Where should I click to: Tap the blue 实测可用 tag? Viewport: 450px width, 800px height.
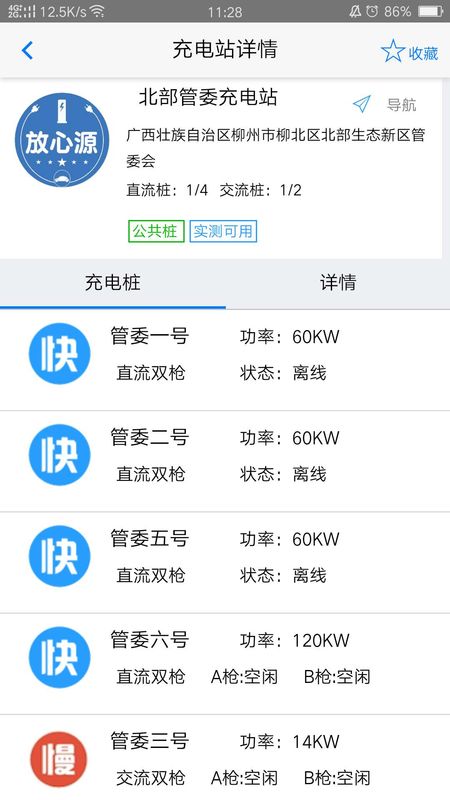(x=223, y=231)
